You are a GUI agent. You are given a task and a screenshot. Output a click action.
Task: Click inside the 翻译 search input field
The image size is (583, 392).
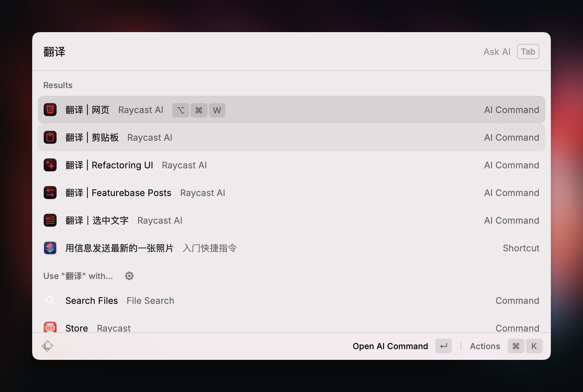(138, 52)
